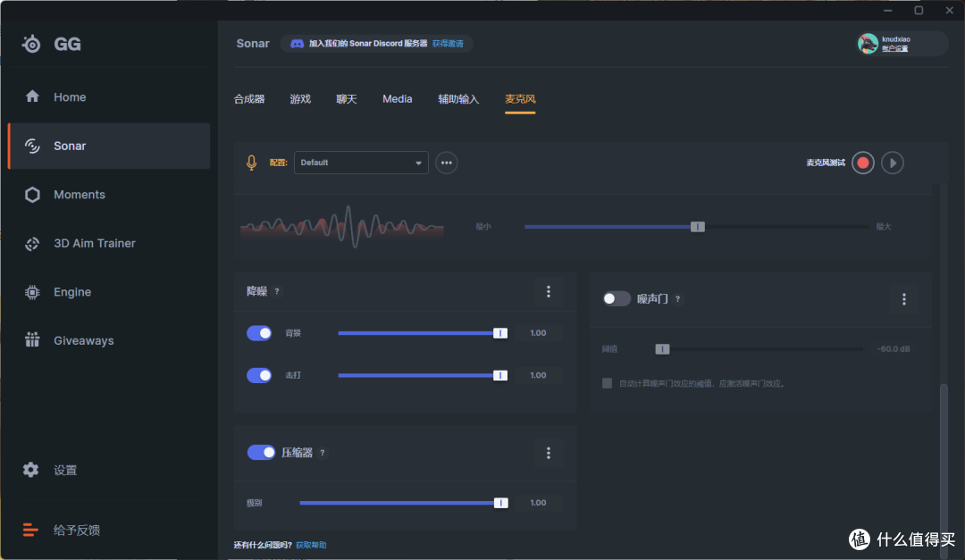The height and width of the screenshot is (560, 965).
Task: Open Home in the sidebar
Action: (x=109, y=97)
